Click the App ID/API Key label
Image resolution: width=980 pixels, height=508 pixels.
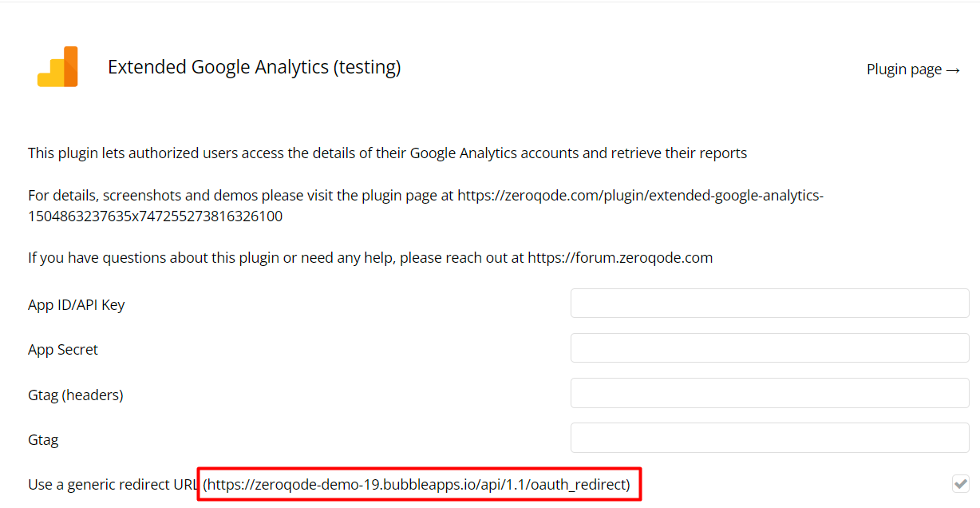pos(76,304)
